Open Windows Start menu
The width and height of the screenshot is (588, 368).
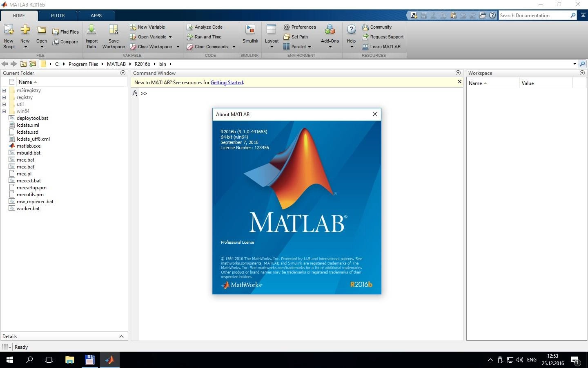(10, 360)
